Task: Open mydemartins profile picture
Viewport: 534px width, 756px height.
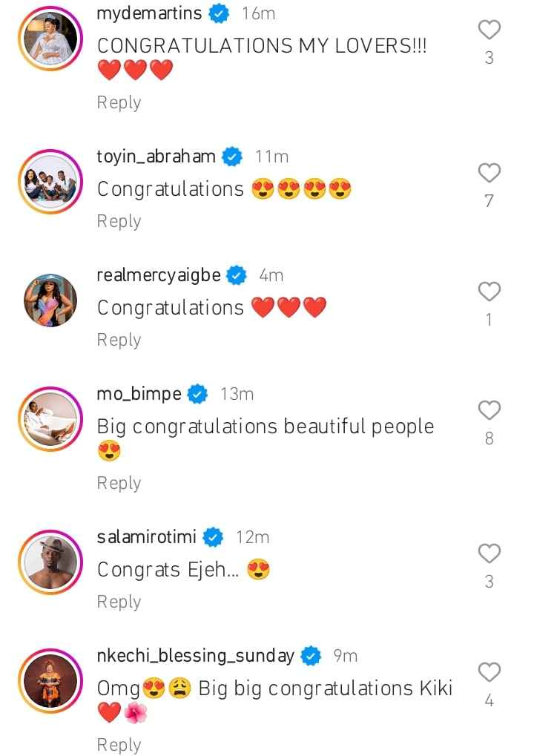Action: 50,38
